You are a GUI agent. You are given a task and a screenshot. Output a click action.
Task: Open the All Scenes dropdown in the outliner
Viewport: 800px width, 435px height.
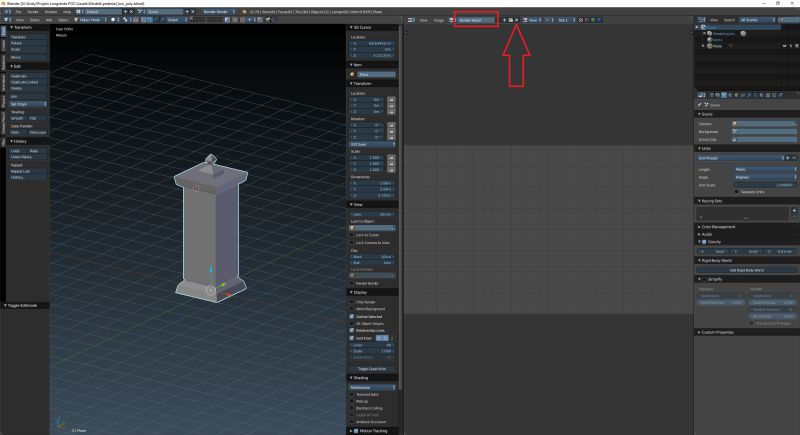click(758, 20)
